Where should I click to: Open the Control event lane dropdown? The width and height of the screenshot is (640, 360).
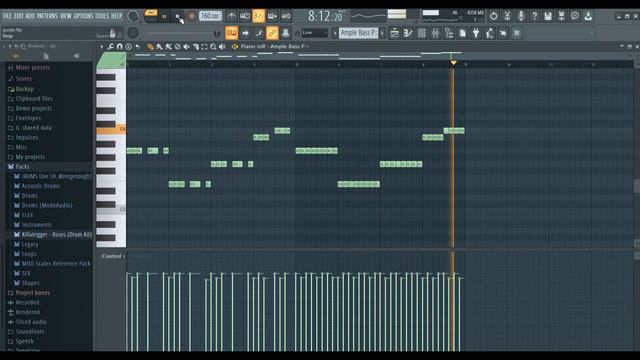113,256
